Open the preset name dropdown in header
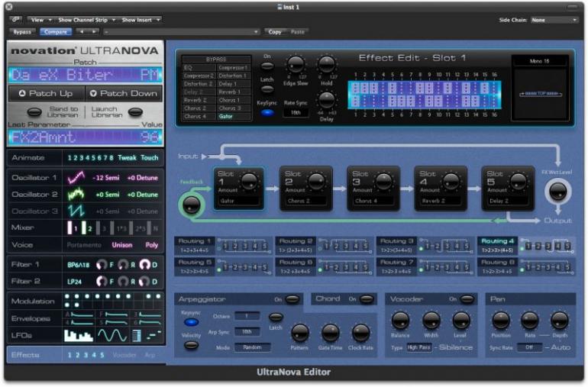Screen dimensions: 588x387 pos(181,32)
